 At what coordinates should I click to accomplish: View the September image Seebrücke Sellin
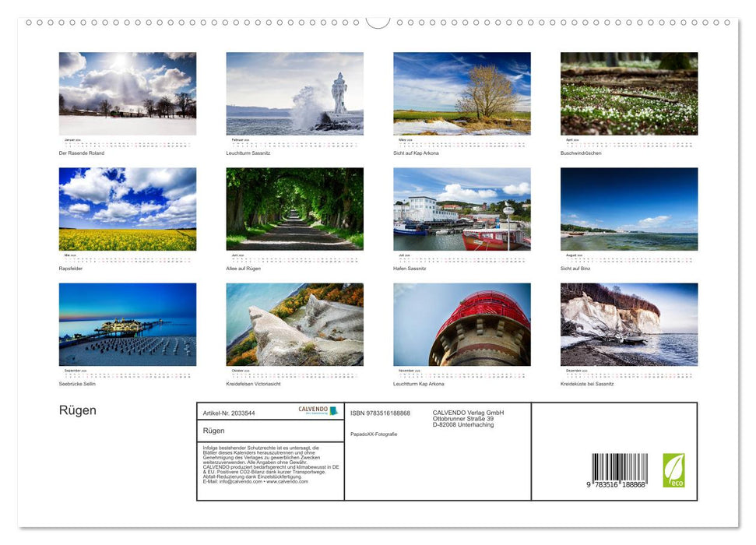pyautogui.click(x=126, y=325)
